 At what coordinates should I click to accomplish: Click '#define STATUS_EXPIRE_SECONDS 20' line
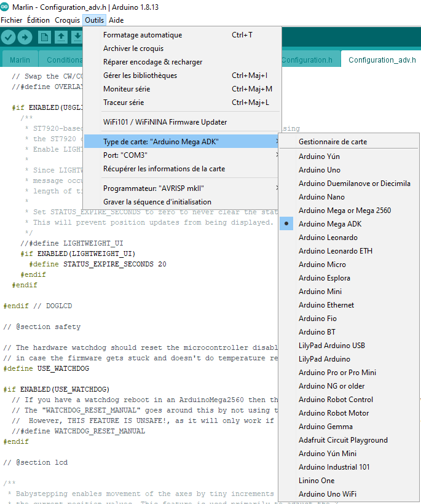98,264
